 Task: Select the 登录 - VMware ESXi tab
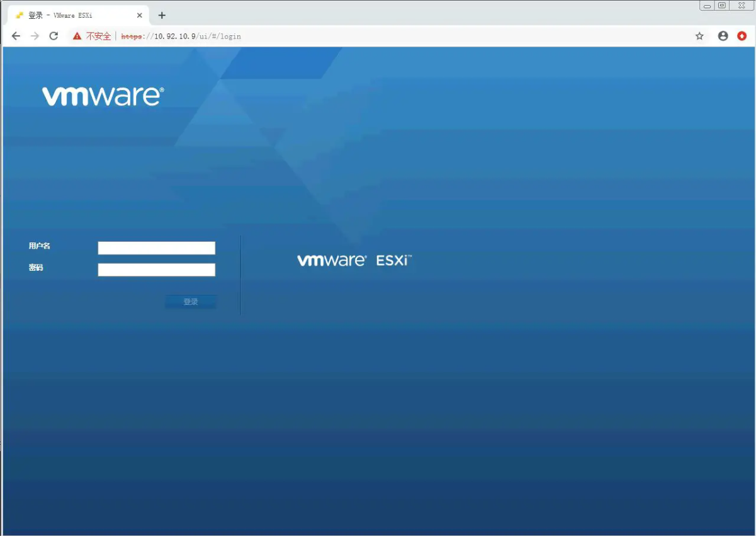click(x=77, y=15)
